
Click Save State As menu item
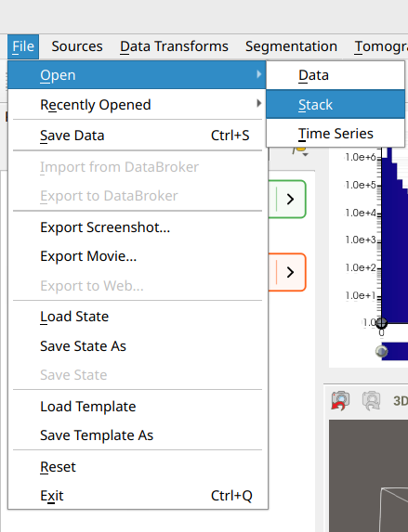[137, 346]
